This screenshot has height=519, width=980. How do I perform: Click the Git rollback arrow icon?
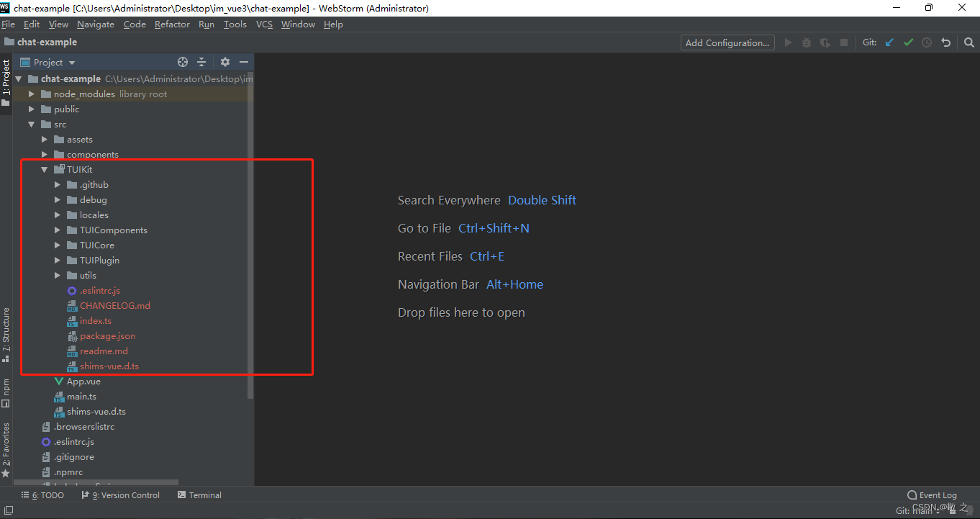point(945,42)
